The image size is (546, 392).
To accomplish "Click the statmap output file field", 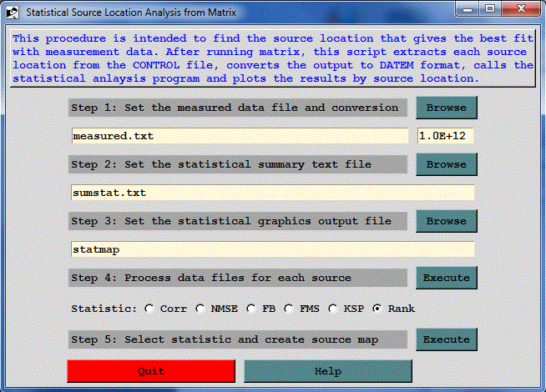I will pyautogui.click(x=272, y=249).
